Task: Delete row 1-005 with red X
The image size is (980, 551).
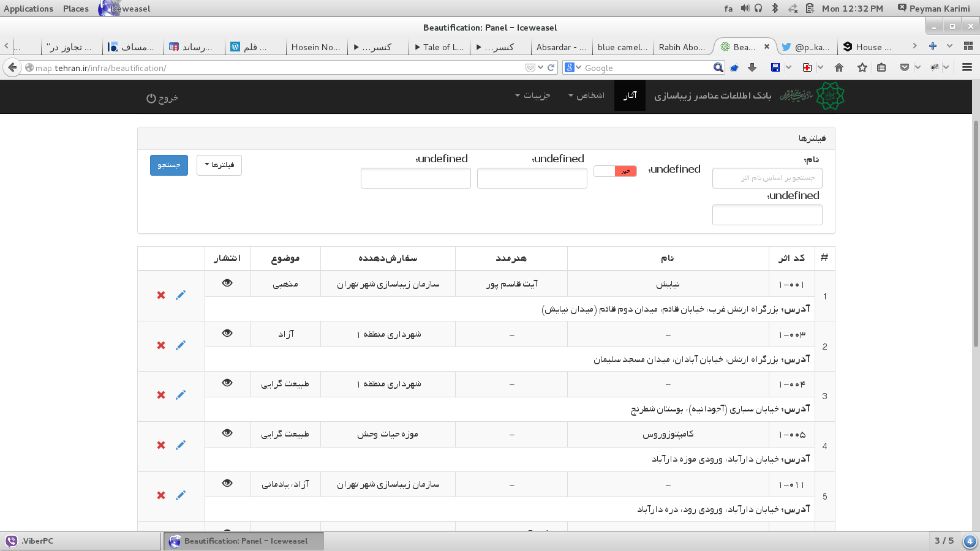Action: point(161,445)
